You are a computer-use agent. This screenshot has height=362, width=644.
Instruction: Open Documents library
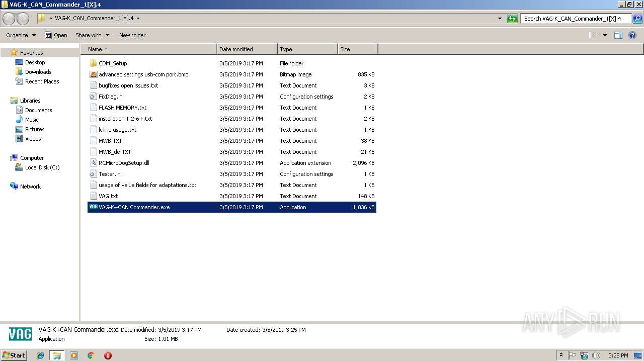point(34,110)
